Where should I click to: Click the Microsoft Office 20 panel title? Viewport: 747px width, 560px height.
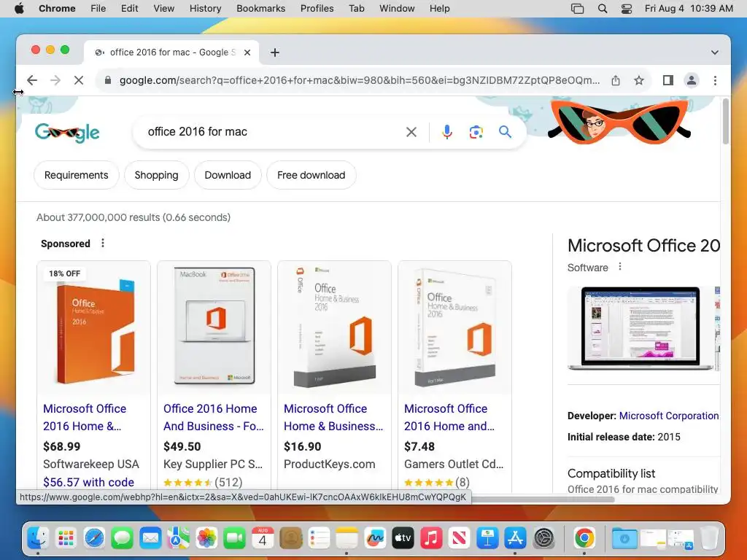[643, 246]
